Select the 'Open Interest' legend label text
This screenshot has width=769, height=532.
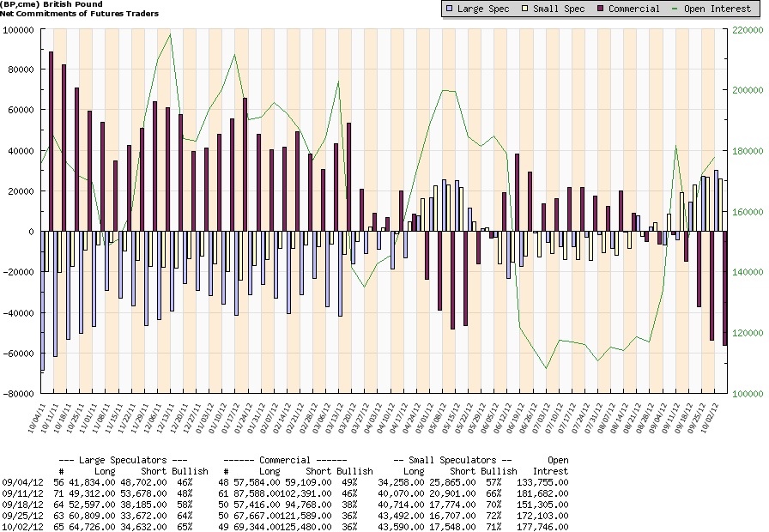coord(717,9)
